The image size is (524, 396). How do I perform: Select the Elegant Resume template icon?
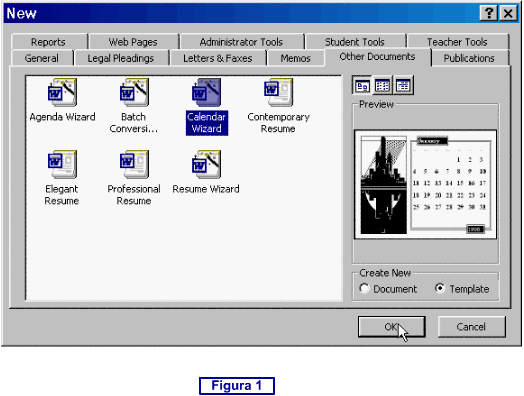click(x=62, y=164)
